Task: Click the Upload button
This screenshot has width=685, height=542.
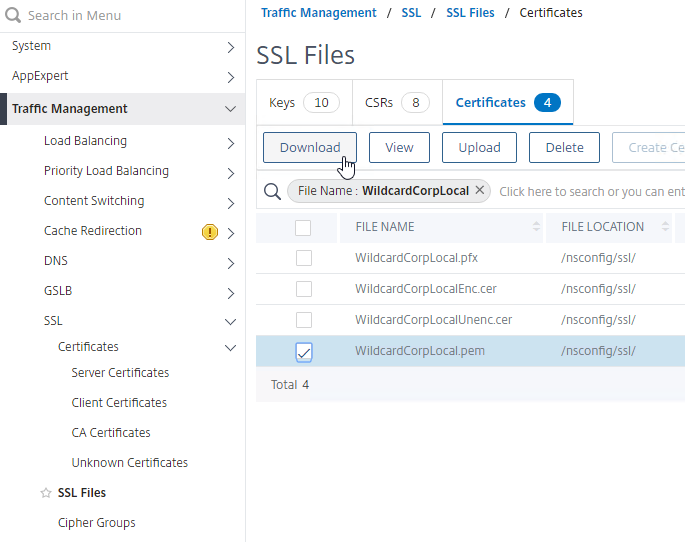Action: point(479,147)
